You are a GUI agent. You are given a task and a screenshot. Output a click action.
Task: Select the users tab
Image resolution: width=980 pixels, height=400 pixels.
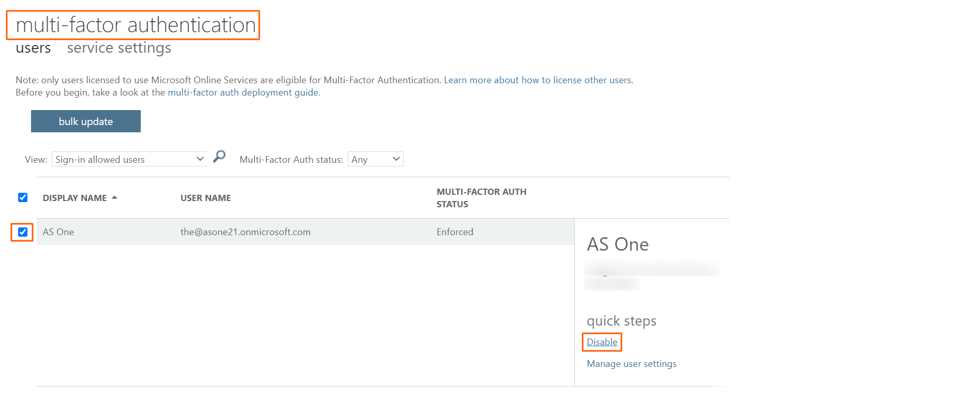[33, 48]
